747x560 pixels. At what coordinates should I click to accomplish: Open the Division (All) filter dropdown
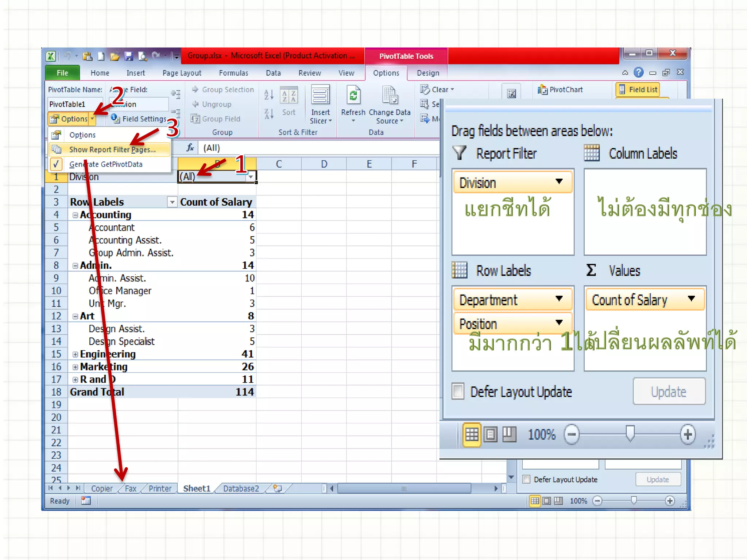[251, 177]
